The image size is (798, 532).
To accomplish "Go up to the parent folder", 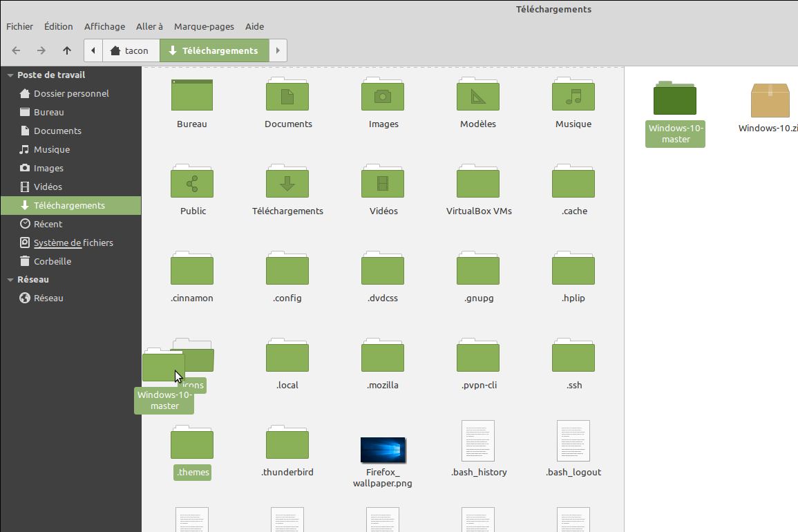I will (x=66, y=50).
